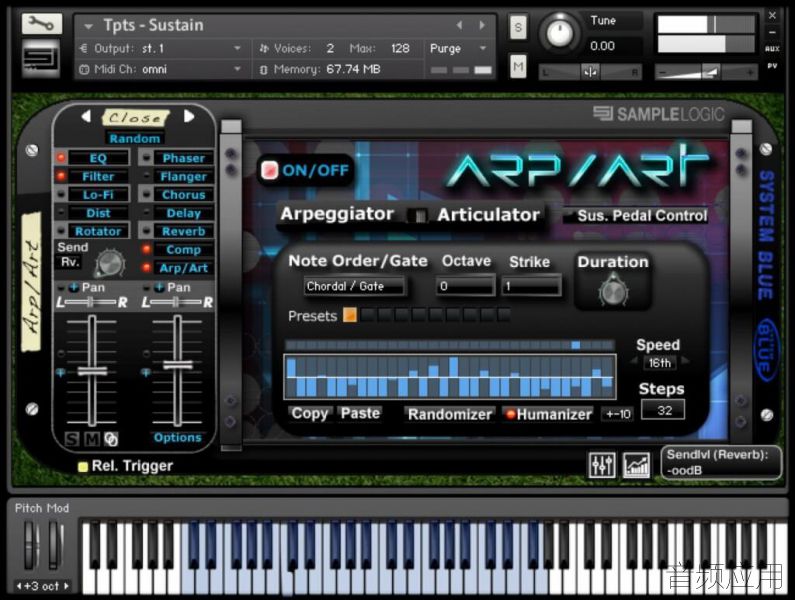Open the Chordal / Gate note order dropdown
The image size is (795, 600).
354,286
